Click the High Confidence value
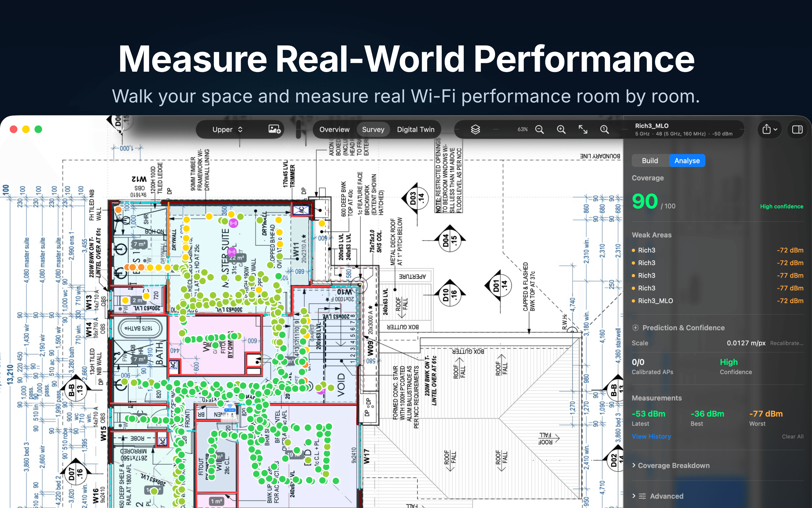The width and height of the screenshot is (812, 508). [729, 362]
